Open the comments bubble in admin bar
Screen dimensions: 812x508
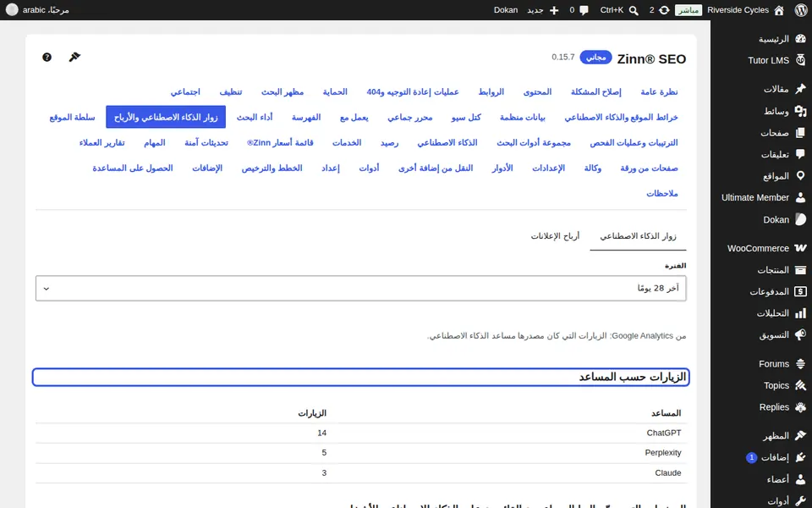(584, 10)
